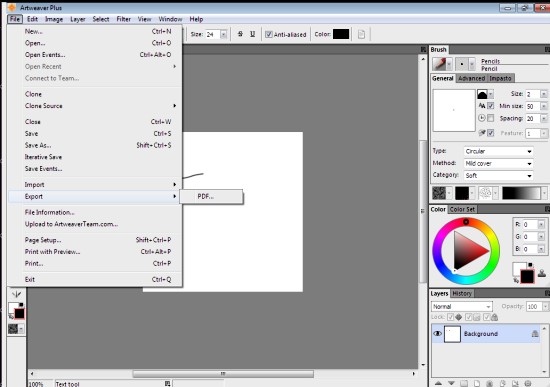Move layer up with the up arrow icon
The image size is (550, 387).
438,383
